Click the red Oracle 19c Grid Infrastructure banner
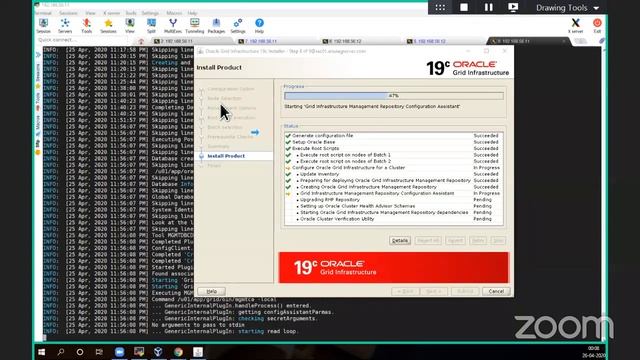Image resolution: width=640 pixels, height=360 pixels. 394,267
